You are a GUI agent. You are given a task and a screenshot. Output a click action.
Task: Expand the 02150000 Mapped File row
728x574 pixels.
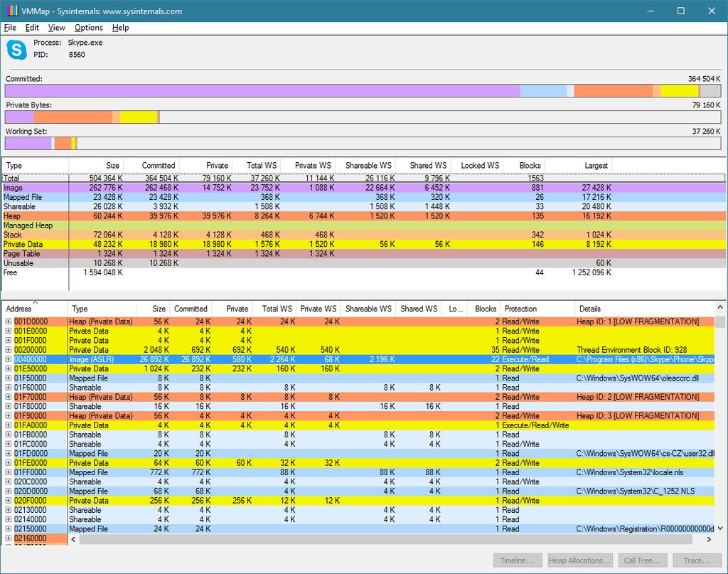point(9,528)
